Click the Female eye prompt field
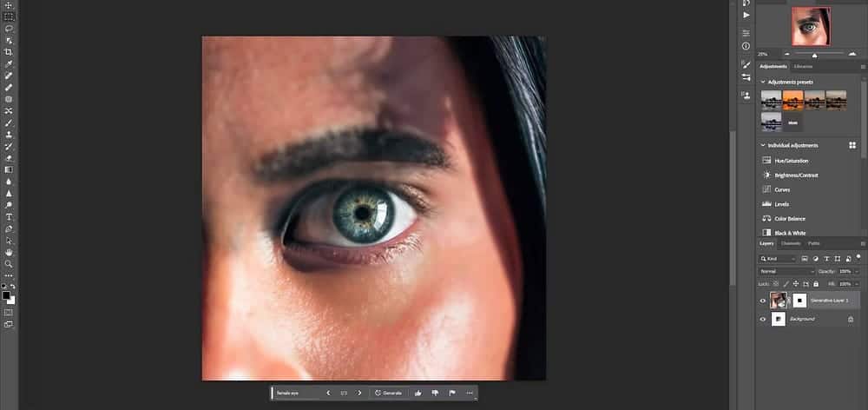The height and width of the screenshot is (410, 868). (x=295, y=393)
